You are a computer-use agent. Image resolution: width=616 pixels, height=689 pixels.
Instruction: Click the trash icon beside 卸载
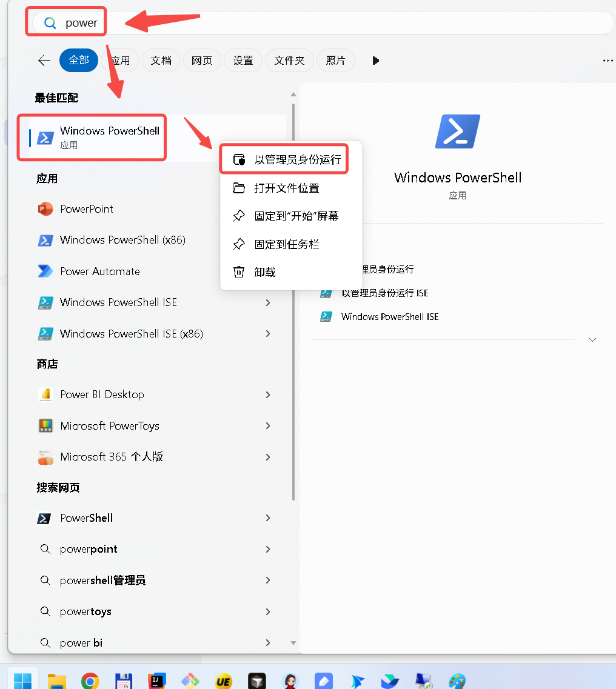click(239, 272)
